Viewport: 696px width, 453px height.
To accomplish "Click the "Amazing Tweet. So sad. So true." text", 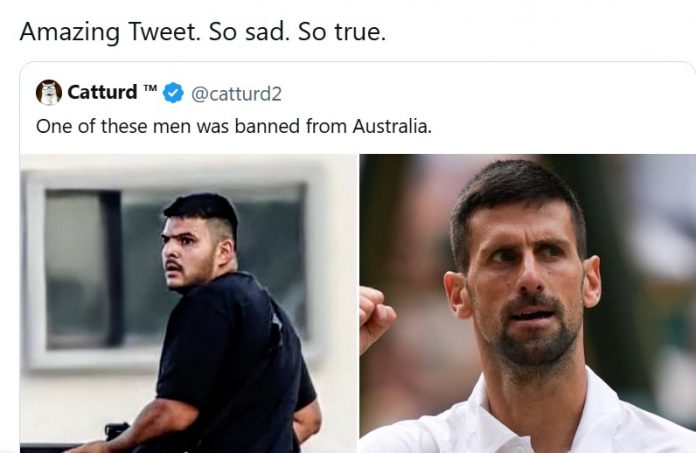I will pos(202,31).
